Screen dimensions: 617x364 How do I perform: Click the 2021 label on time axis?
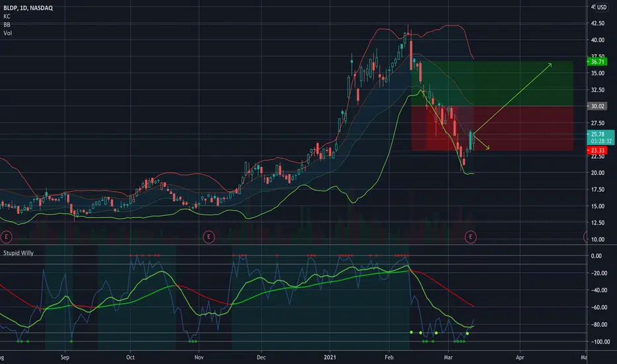tap(330, 357)
